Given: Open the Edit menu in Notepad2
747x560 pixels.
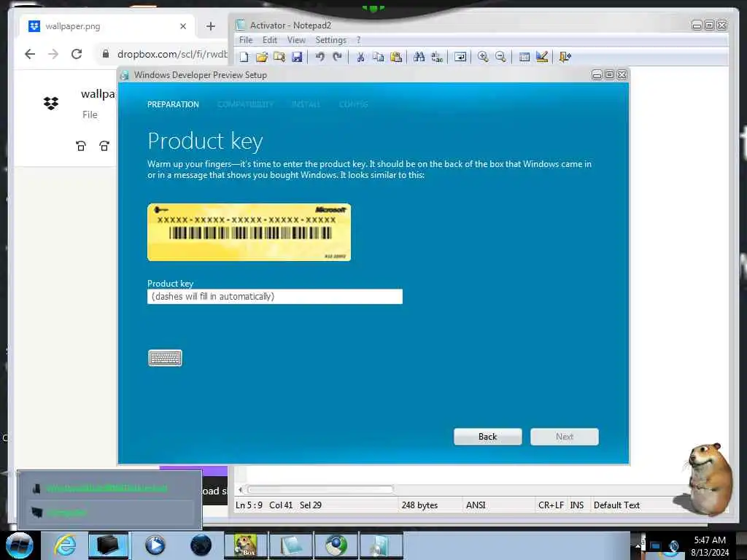Looking at the screenshot, I should click(x=270, y=40).
